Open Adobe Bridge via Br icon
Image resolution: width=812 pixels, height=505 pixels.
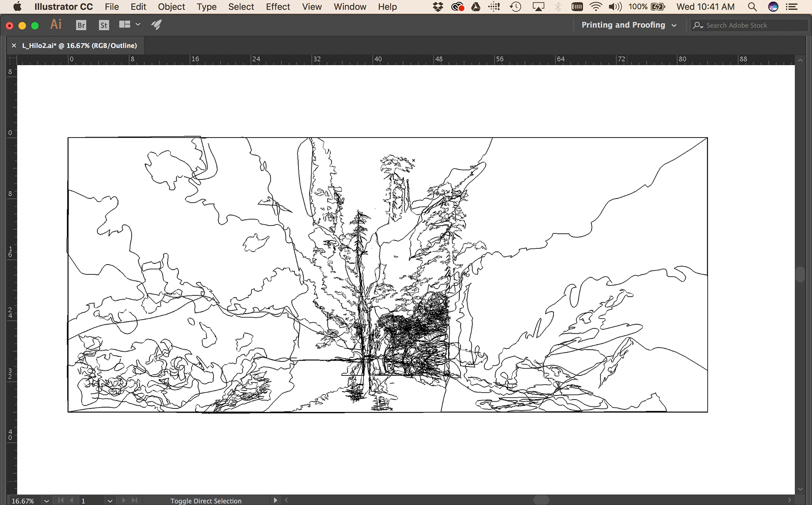[x=81, y=25]
